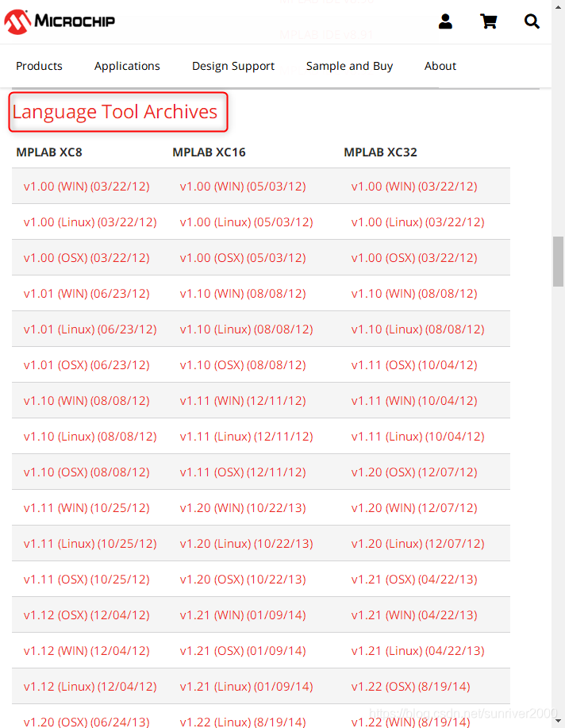Download XC32 v1.00 (WIN) (03/22/12)
The height and width of the screenshot is (728, 565).
point(414,187)
